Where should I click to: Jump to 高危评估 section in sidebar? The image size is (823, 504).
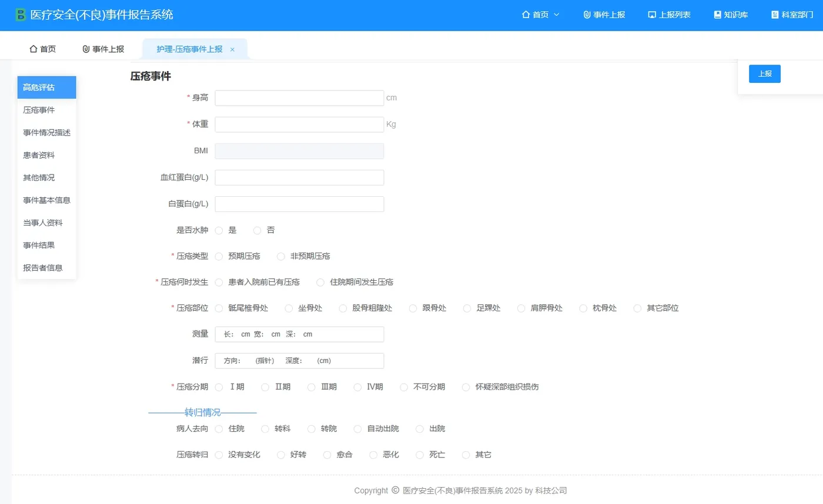[x=47, y=88]
